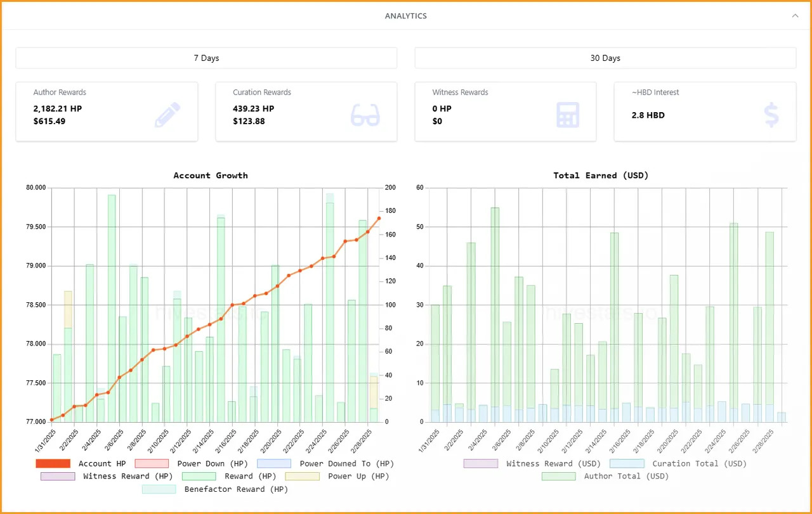Click the "Total Earned (USD)" chart title
The image size is (812, 514).
(x=601, y=176)
